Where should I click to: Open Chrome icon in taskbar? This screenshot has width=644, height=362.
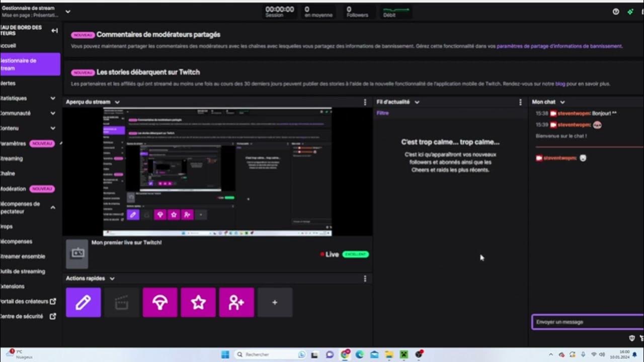coord(345,354)
